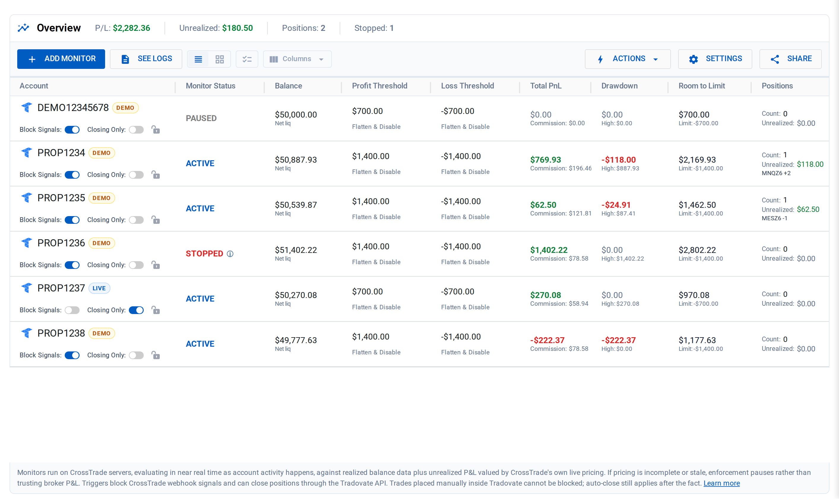Image resolution: width=839 pixels, height=504 pixels.
Task: Open the checklist multi-select mode icon
Action: pyautogui.click(x=247, y=59)
